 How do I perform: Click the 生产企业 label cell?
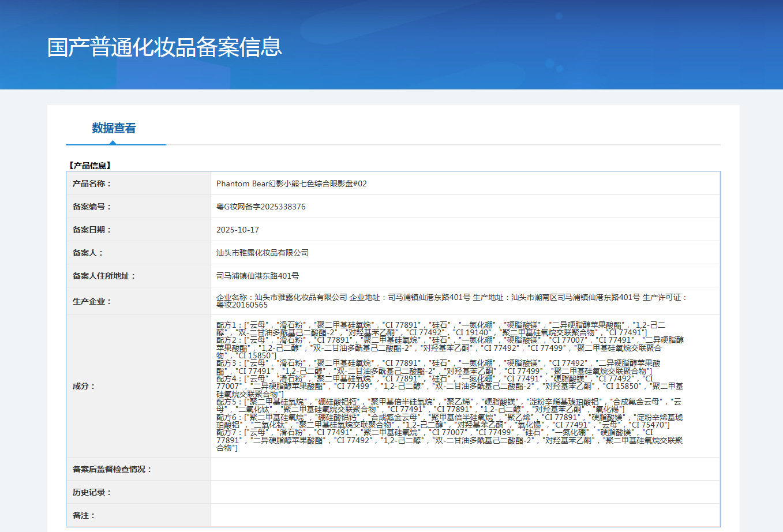[138, 301]
